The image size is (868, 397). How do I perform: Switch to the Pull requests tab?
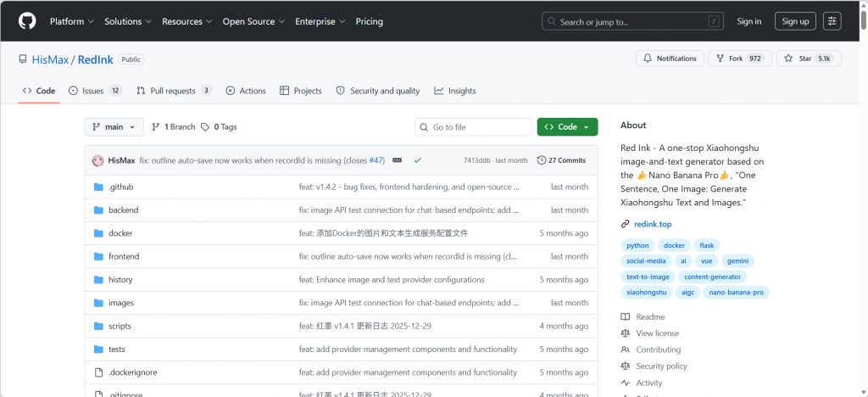(x=173, y=91)
